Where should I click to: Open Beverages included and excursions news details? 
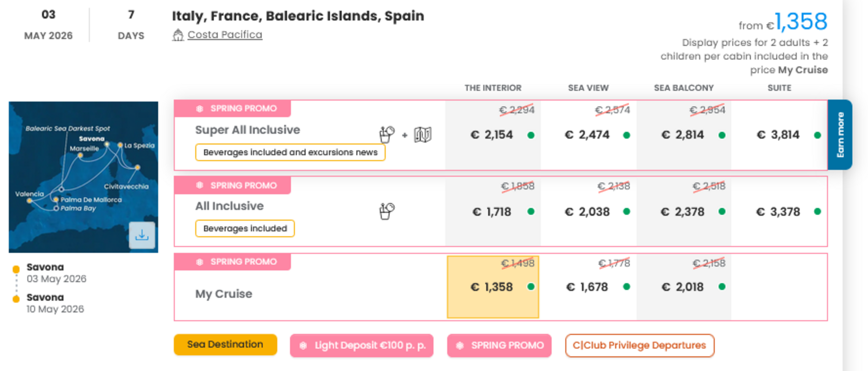click(290, 152)
